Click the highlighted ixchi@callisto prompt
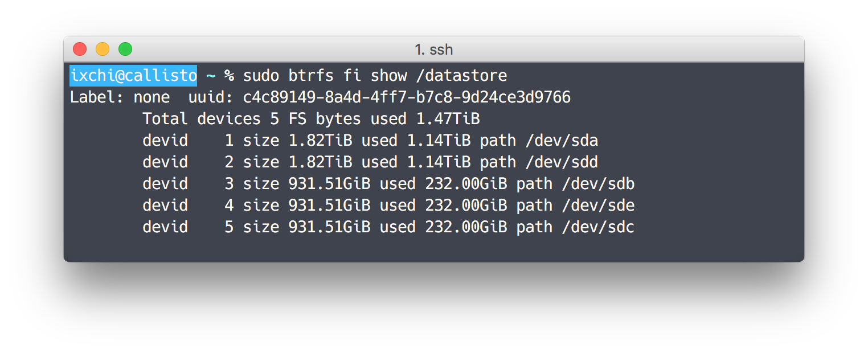The width and height of the screenshot is (868, 353). pyautogui.click(x=133, y=76)
